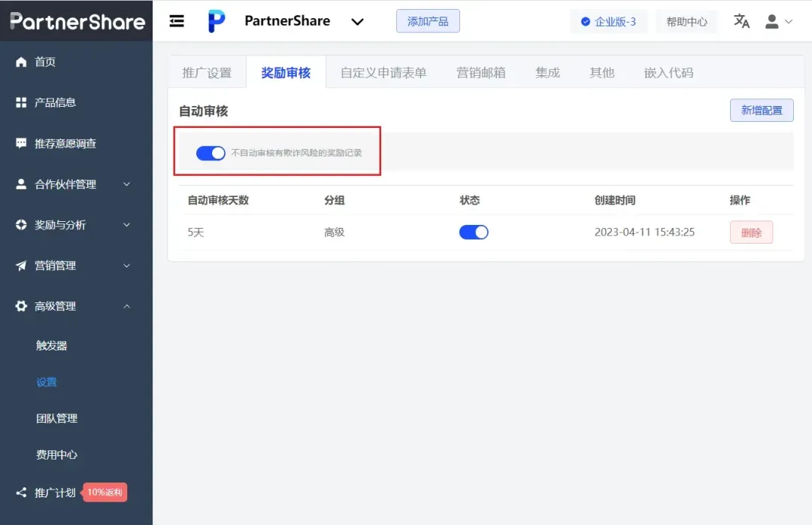Toggle the 状态 switch for the 5天 rule
Screen dimensions: 812x525
pos(473,233)
